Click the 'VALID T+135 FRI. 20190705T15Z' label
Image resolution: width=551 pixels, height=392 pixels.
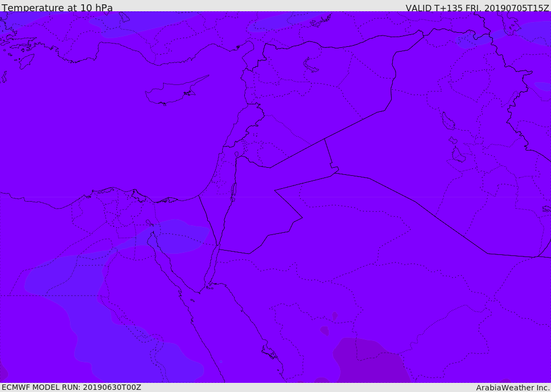(477, 8)
